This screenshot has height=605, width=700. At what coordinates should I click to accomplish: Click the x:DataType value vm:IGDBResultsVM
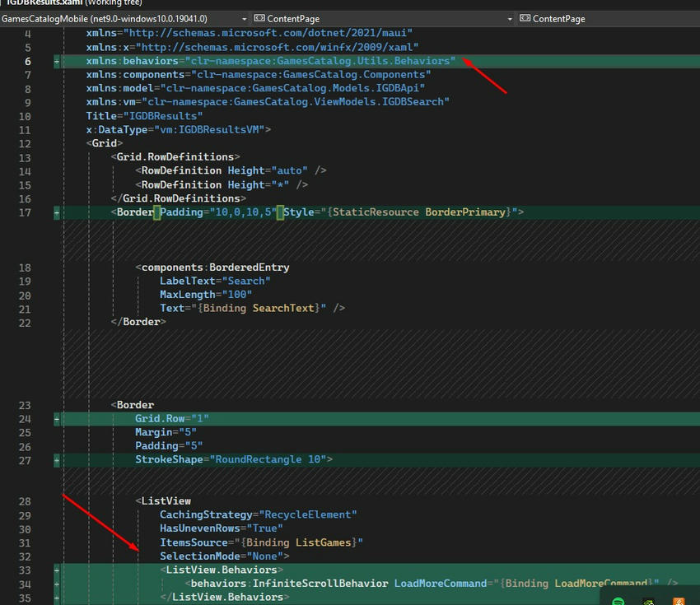click(209, 129)
